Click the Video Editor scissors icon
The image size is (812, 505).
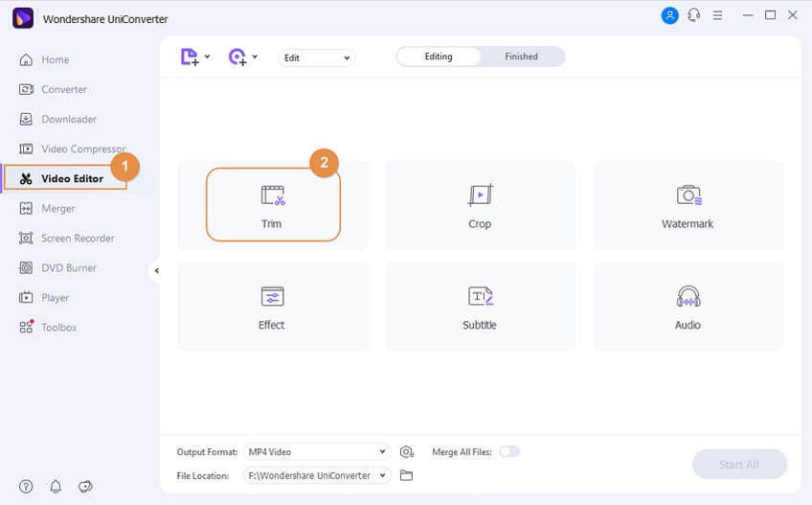(26, 179)
